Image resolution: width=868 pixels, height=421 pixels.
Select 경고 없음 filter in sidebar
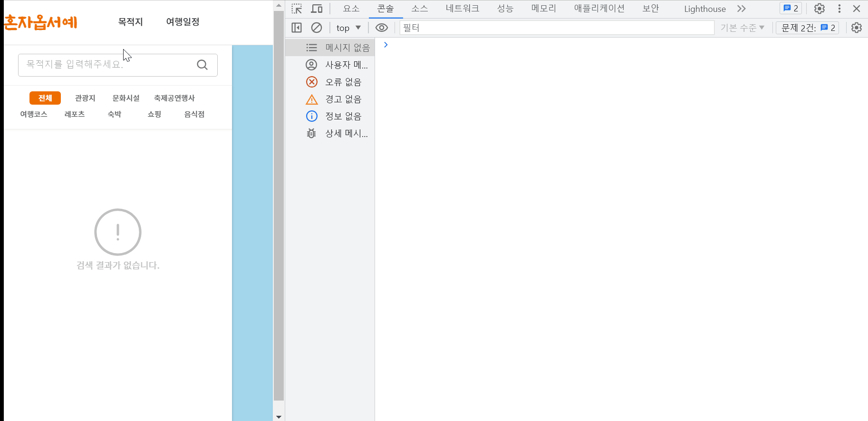pos(330,99)
